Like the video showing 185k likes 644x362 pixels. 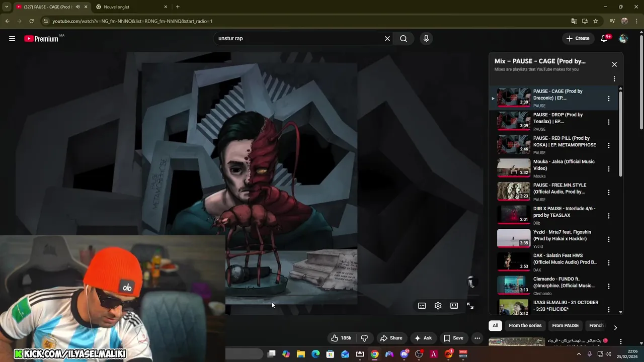coord(341,338)
